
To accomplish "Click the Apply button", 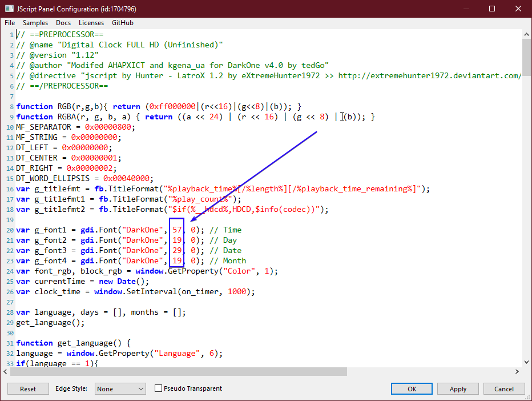I will coord(458,389).
